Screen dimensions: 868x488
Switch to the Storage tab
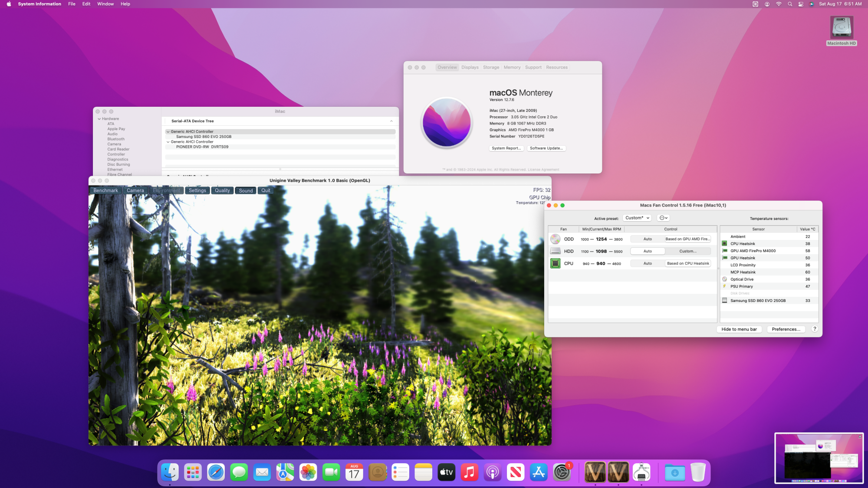coord(491,67)
